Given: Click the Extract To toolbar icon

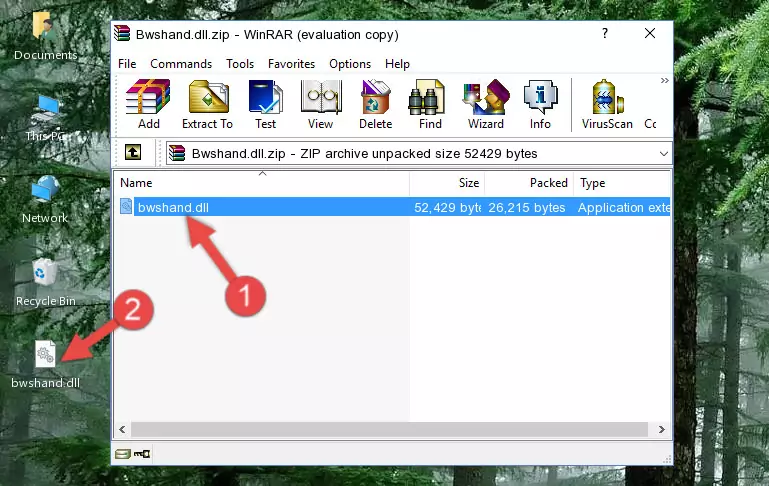Looking at the screenshot, I should [x=207, y=104].
